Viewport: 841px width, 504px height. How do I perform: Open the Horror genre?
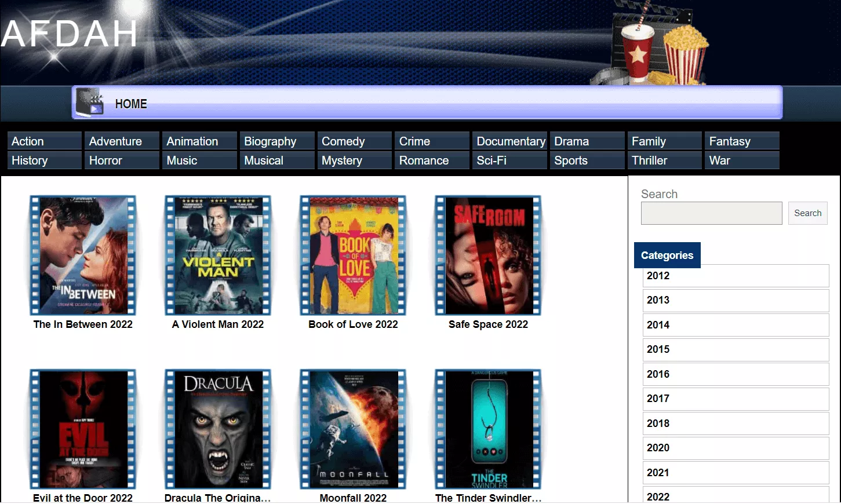point(122,160)
